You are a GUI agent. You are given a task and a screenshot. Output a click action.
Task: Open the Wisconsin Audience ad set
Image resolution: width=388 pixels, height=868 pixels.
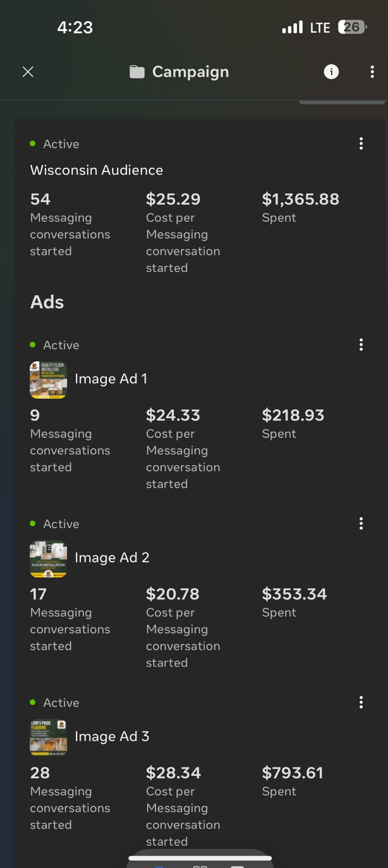point(97,170)
